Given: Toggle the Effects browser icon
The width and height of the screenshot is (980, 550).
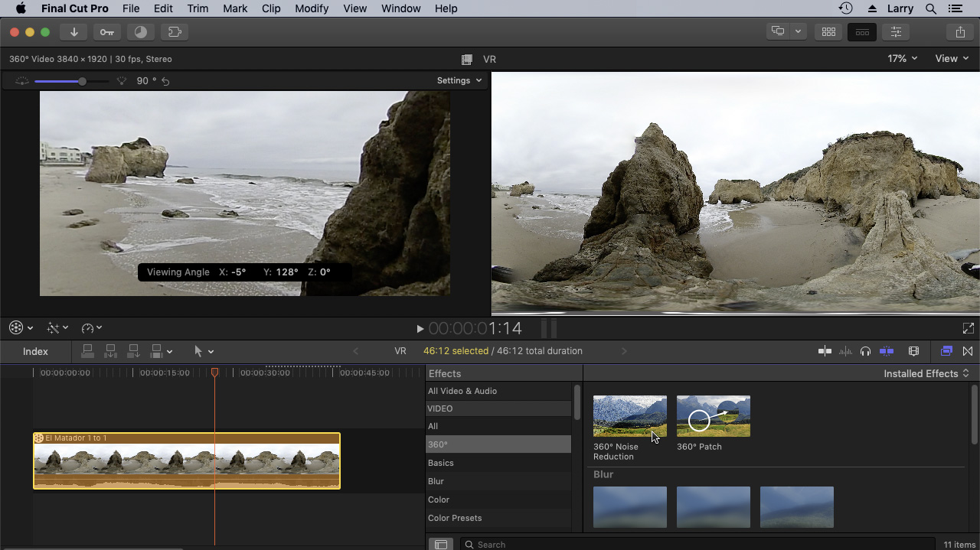Looking at the screenshot, I should coord(946,351).
